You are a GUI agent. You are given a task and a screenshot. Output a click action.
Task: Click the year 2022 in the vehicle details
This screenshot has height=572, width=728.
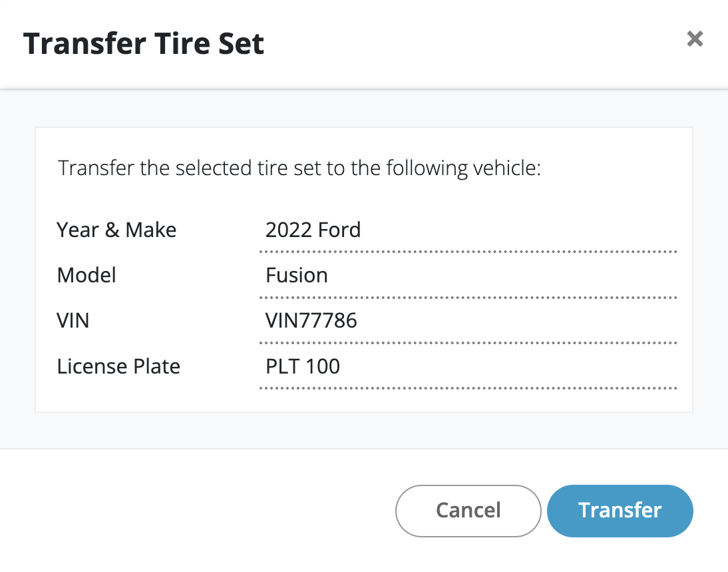pos(288,230)
